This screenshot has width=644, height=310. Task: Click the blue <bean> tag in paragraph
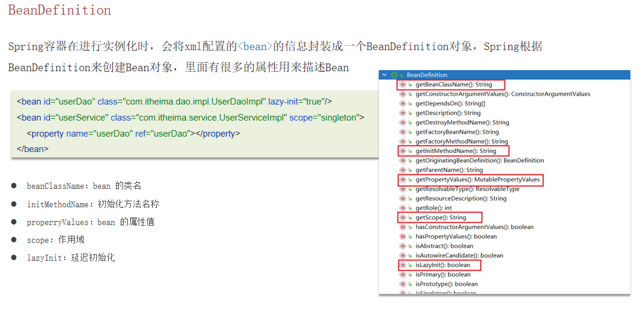click(255, 46)
